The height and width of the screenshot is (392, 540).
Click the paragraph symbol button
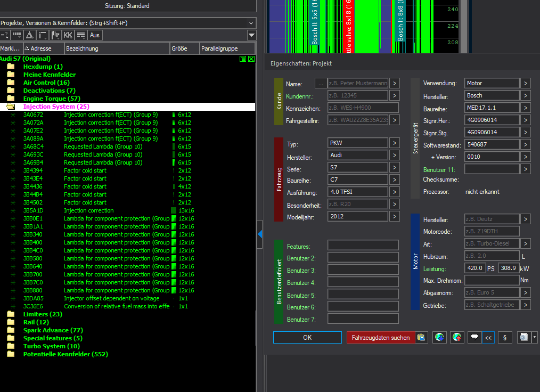[504, 337]
